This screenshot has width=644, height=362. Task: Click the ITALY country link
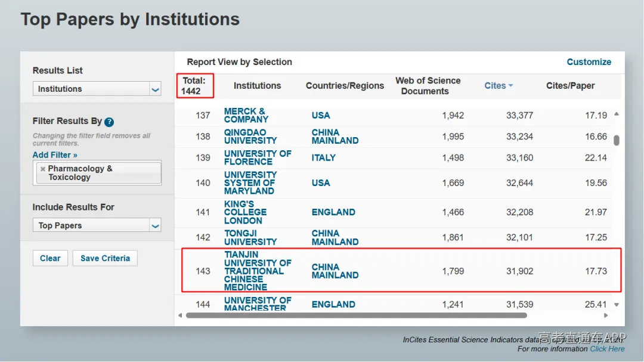[323, 158]
